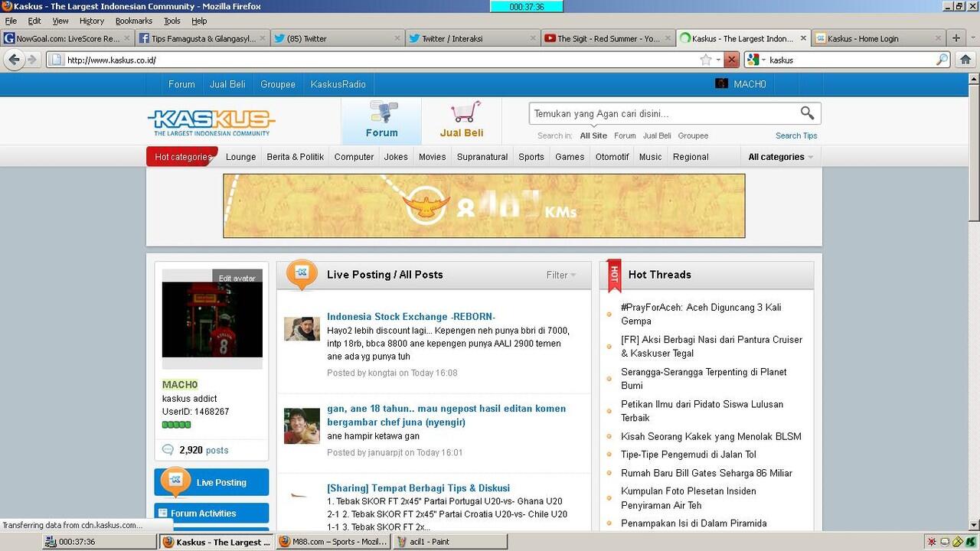Screen dimensions: 980x551
Task: Click Search Tips link
Action: 796,135
